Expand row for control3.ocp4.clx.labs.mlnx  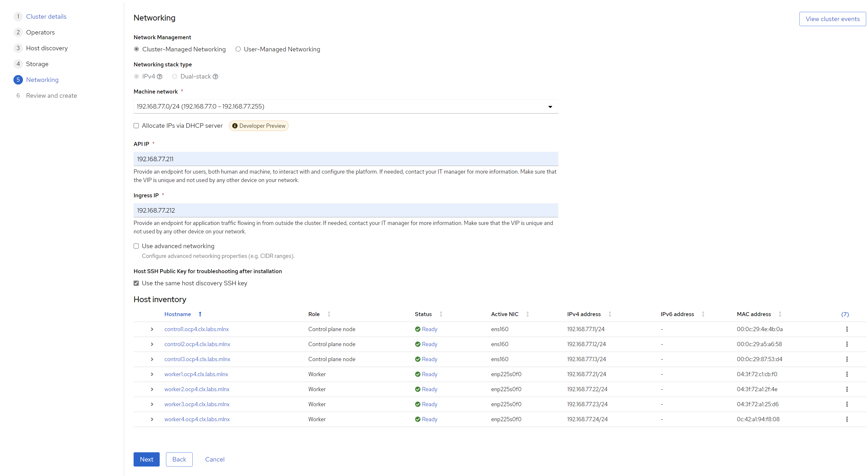point(152,359)
